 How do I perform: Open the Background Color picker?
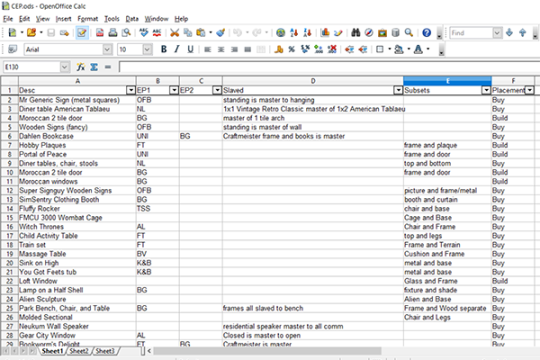pos(399,49)
